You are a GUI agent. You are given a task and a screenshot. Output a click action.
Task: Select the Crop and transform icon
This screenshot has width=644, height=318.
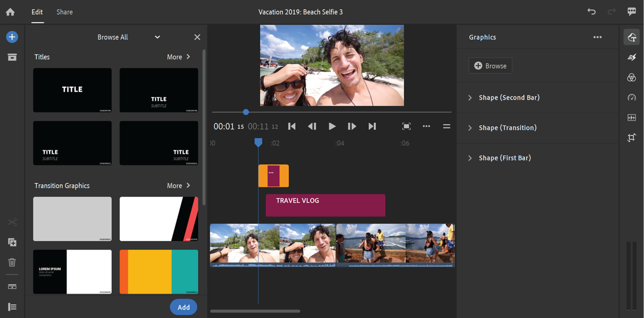(632, 138)
